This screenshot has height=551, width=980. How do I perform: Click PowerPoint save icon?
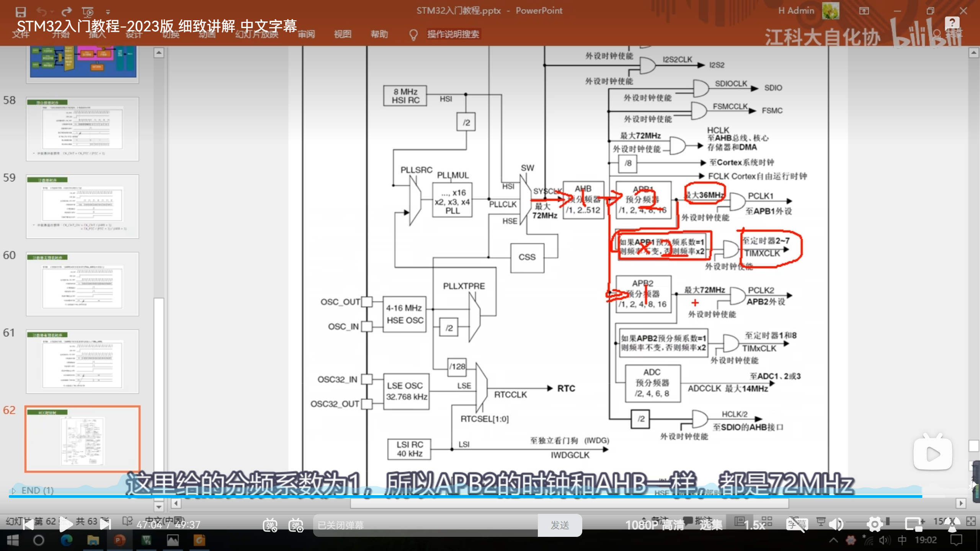(x=21, y=11)
